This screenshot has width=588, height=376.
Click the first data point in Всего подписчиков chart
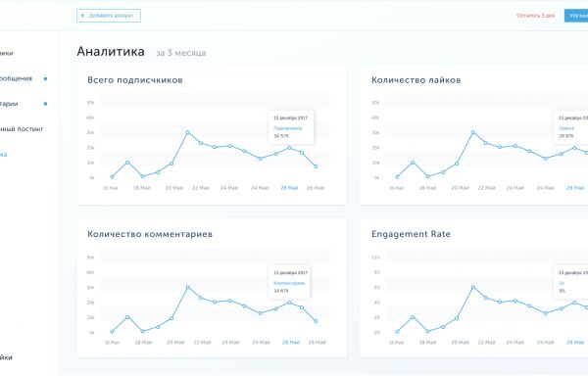[x=112, y=177]
